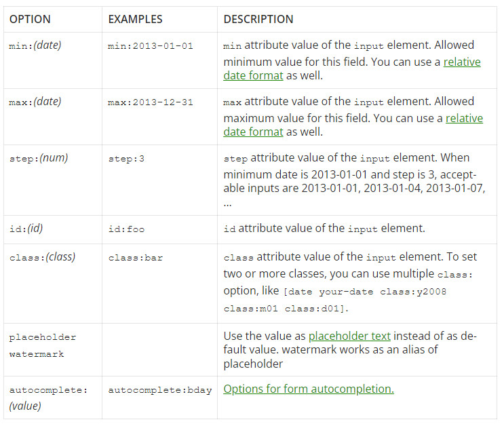Click the step:(num) option cell
504x424 pixels.
point(38,158)
